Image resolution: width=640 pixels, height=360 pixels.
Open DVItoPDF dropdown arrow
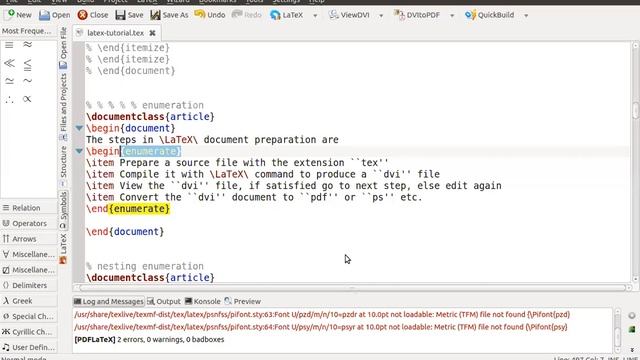(452, 16)
